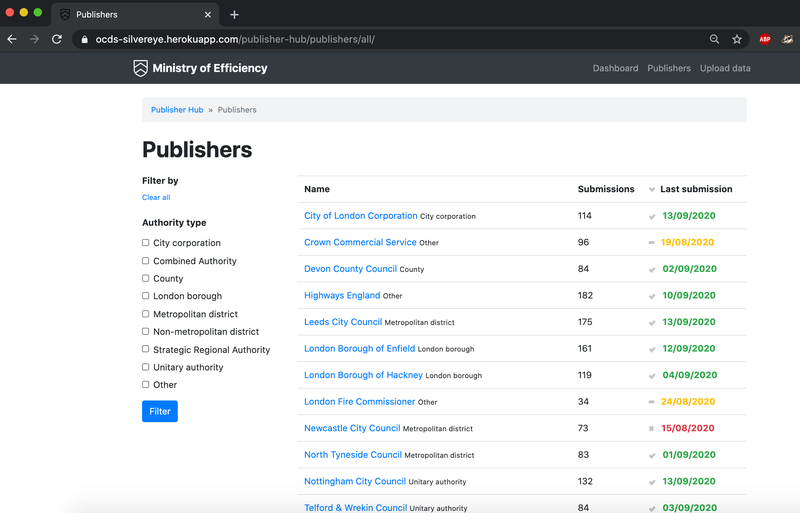Open London Fire Commissioner link
Image resolution: width=800 pixels, height=513 pixels.
click(360, 402)
